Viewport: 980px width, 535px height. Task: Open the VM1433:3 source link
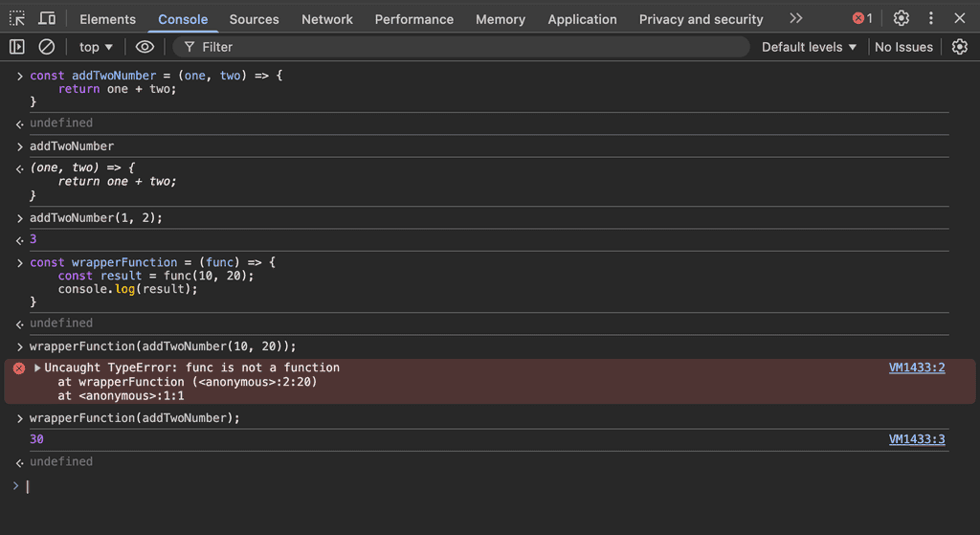(916, 439)
